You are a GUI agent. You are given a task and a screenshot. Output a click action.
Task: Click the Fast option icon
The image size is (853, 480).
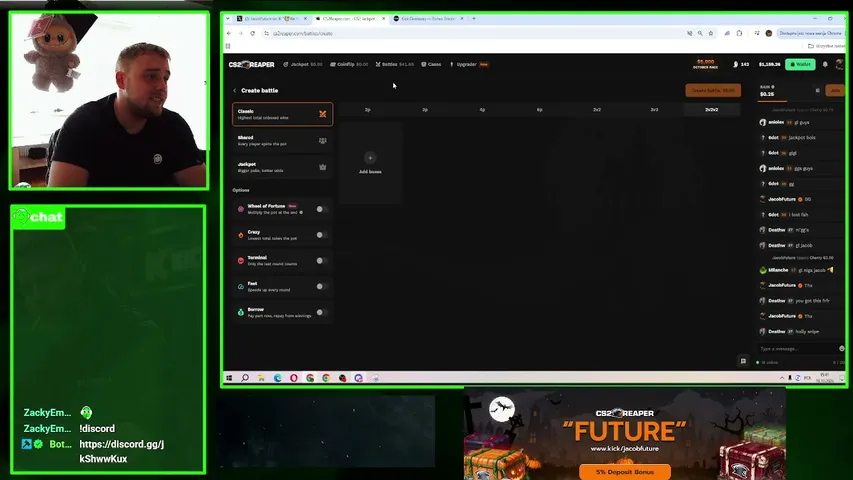click(x=240, y=286)
